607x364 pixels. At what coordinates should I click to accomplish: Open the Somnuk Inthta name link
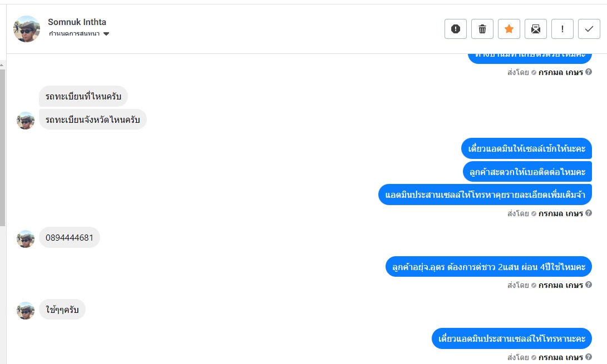click(77, 22)
